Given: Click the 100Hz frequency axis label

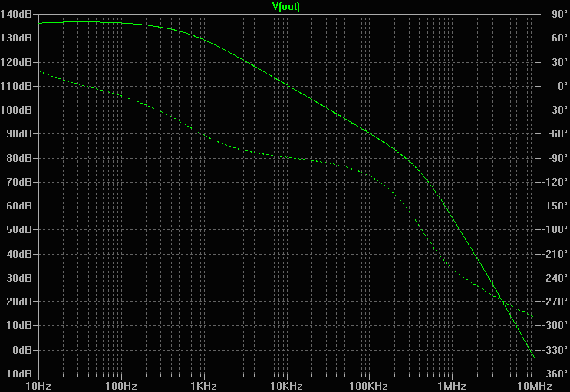Looking at the screenshot, I should click(x=121, y=386).
